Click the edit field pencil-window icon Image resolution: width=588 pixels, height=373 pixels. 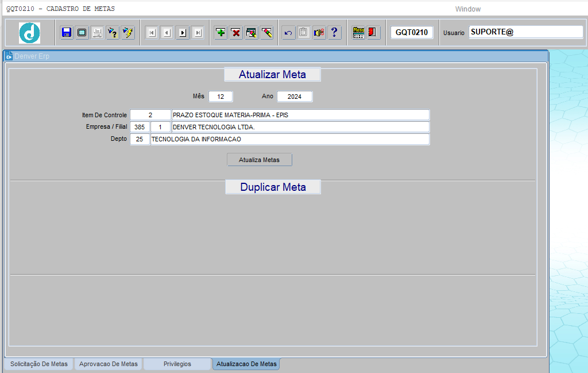252,33
